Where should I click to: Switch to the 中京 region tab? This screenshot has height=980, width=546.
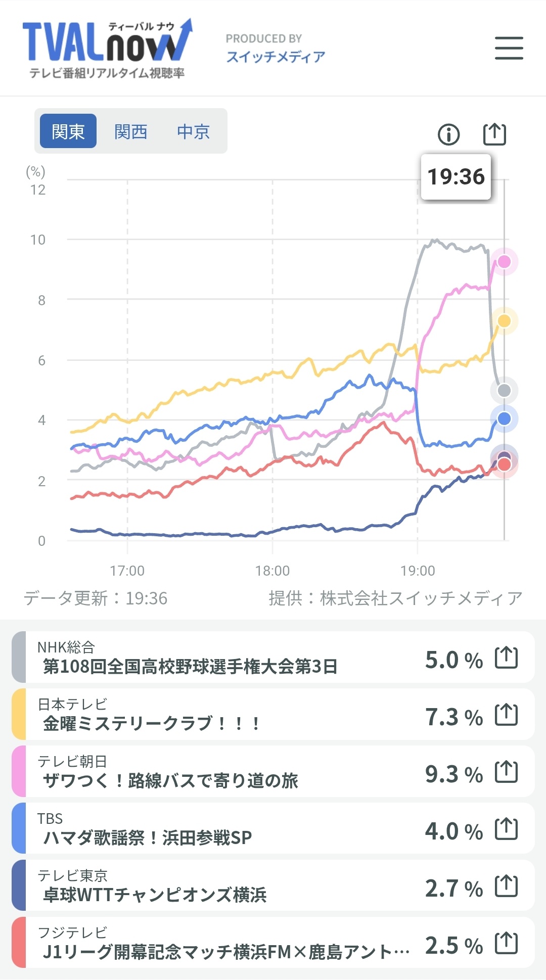pos(193,131)
